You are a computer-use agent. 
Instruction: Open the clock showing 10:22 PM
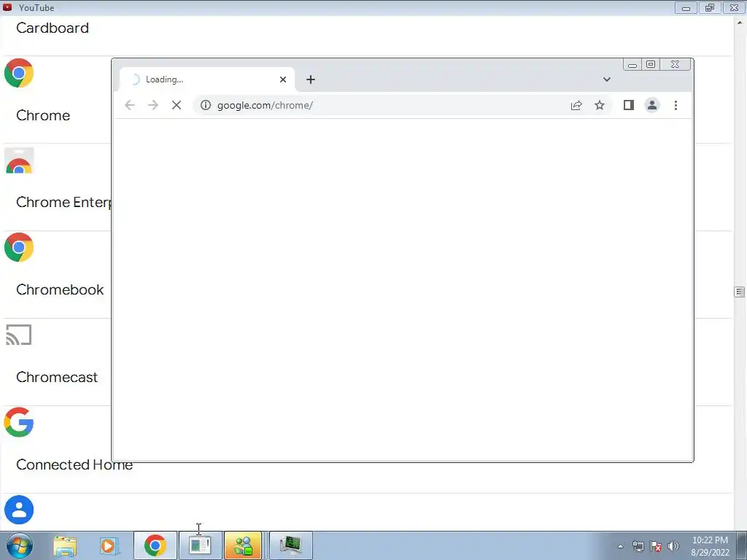710,546
